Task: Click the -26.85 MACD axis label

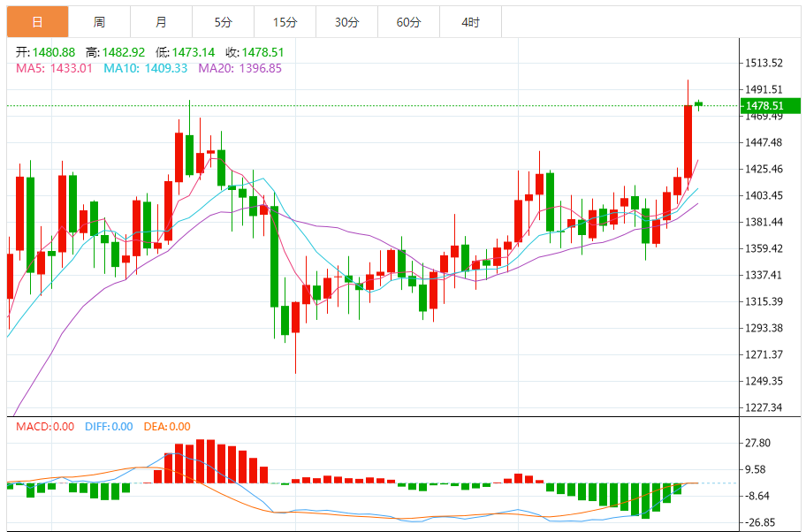Action: 760,523
